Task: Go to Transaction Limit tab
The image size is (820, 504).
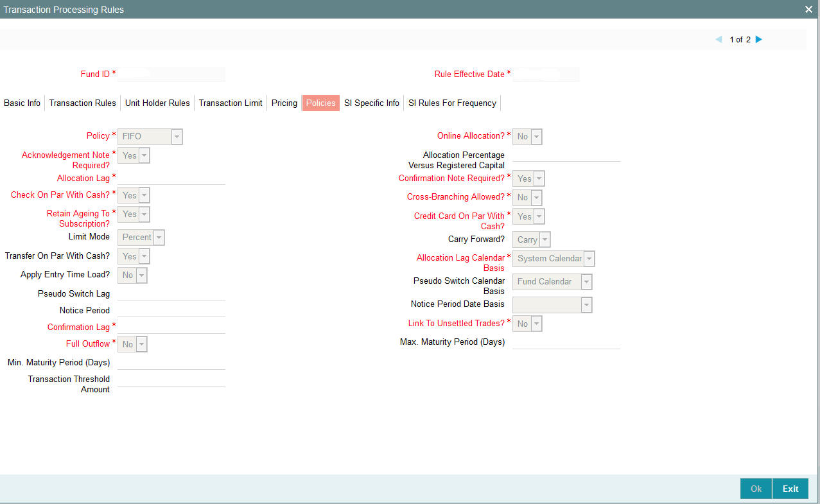Action: (230, 103)
